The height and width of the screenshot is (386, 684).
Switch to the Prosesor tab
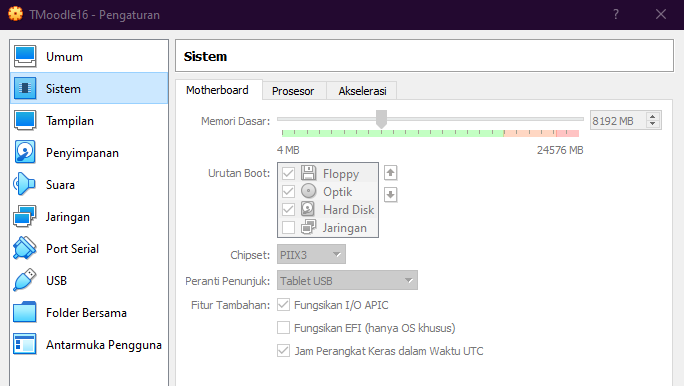coord(293,91)
